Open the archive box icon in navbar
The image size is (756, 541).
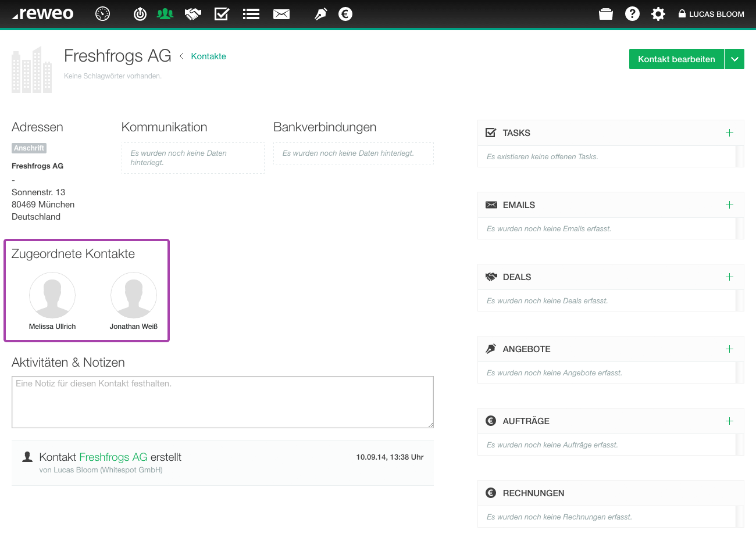(606, 14)
